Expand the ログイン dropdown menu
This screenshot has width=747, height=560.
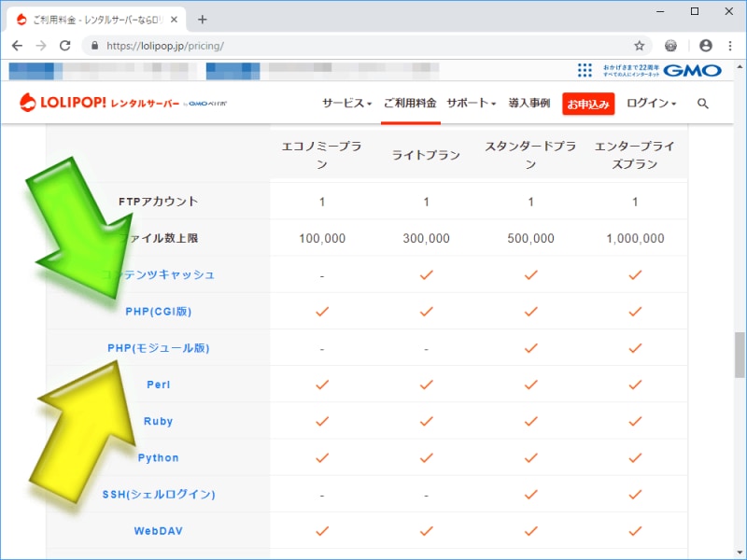coord(651,103)
